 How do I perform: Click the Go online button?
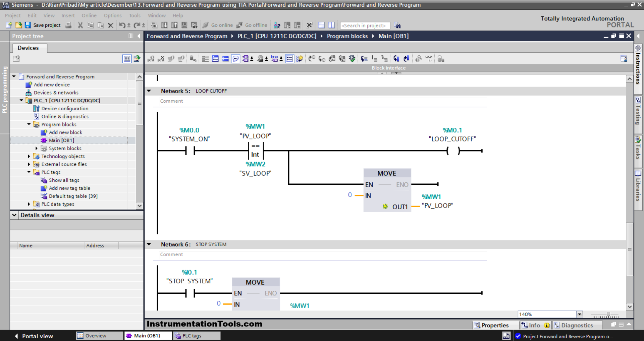tap(218, 25)
